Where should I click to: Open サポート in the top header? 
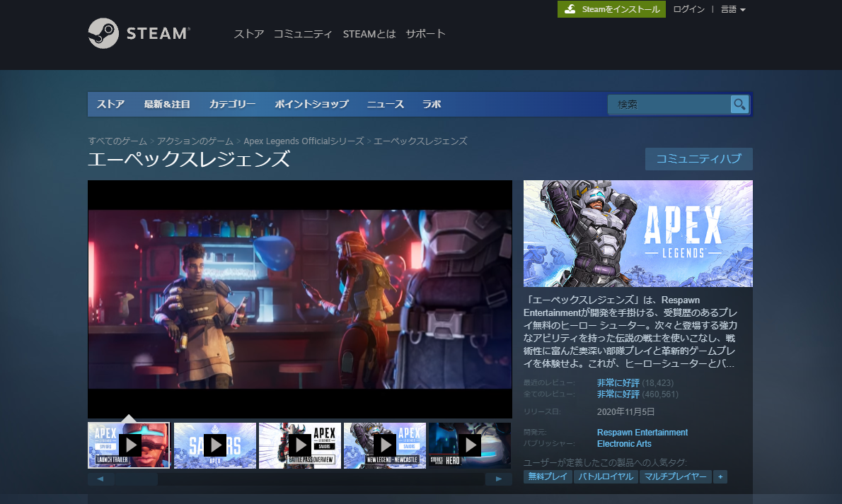click(x=425, y=34)
